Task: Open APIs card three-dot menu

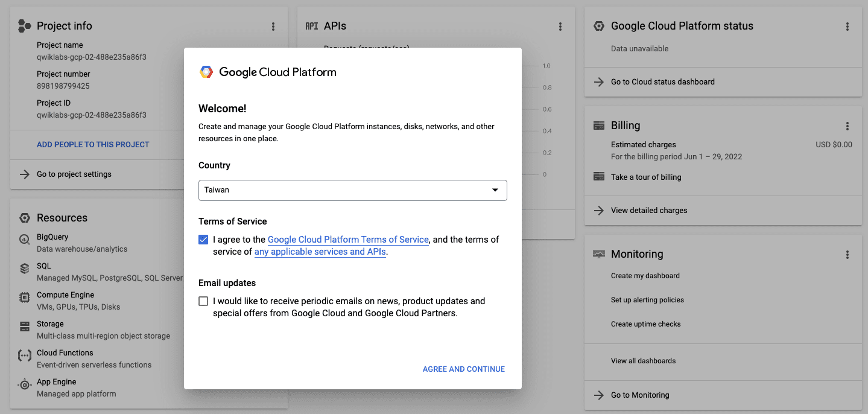Action: (x=560, y=27)
